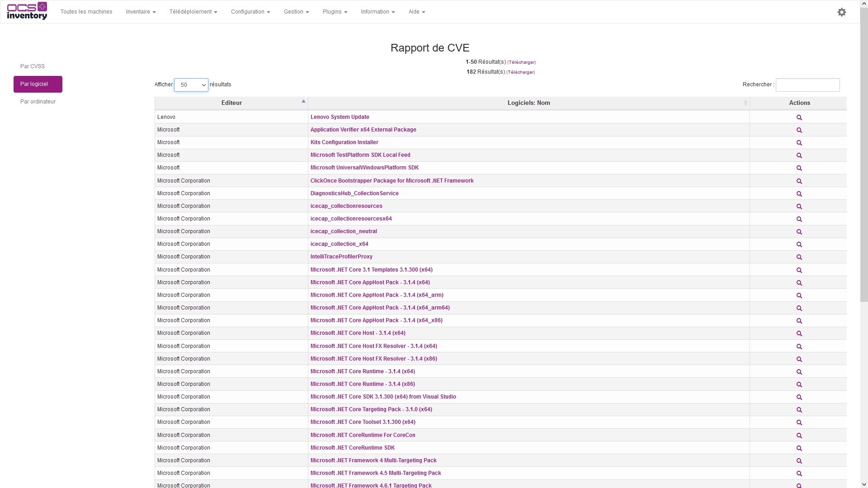Image resolution: width=868 pixels, height=488 pixels.
Task: Select the Par logiciel tab
Action: 38,84
